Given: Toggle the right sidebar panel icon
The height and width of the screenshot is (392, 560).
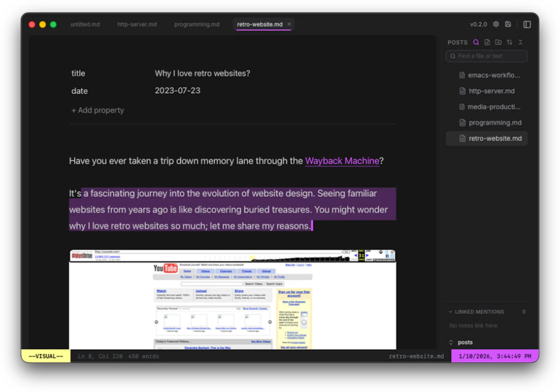Looking at the screenshot, I should (x=527, y=24).
